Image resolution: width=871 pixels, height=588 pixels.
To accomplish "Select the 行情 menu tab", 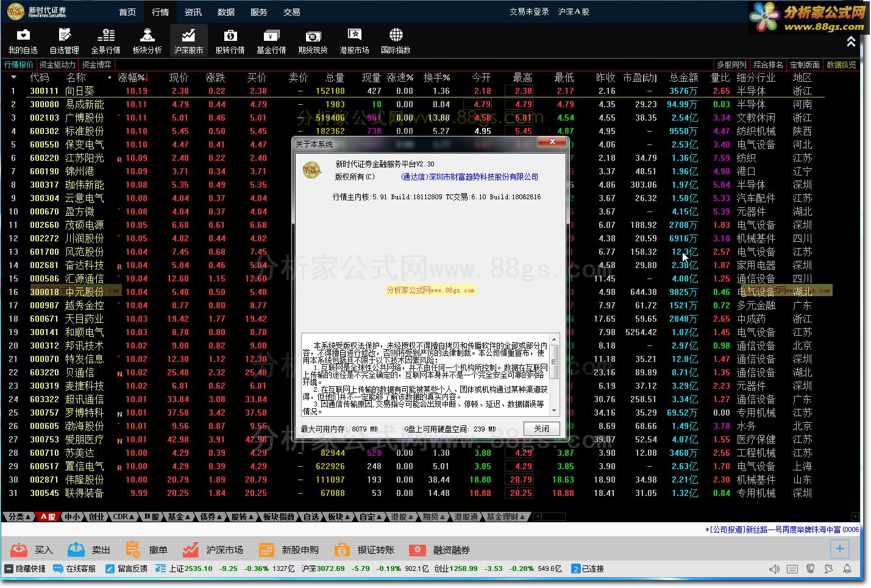I will point(160,12).
